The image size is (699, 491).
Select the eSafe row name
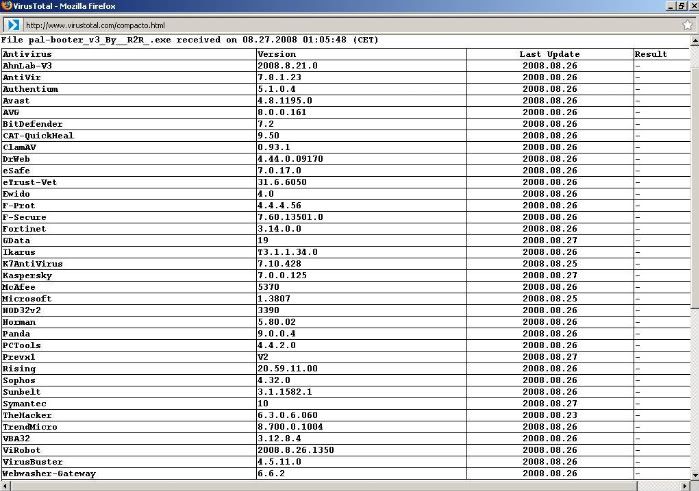pos(16,170)
